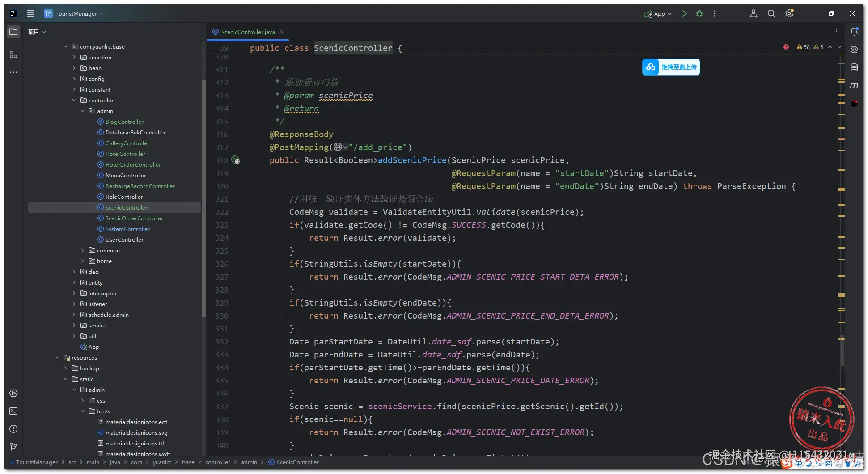Open the Database tool window
868x474 pixels.
[x=854, y=67]
